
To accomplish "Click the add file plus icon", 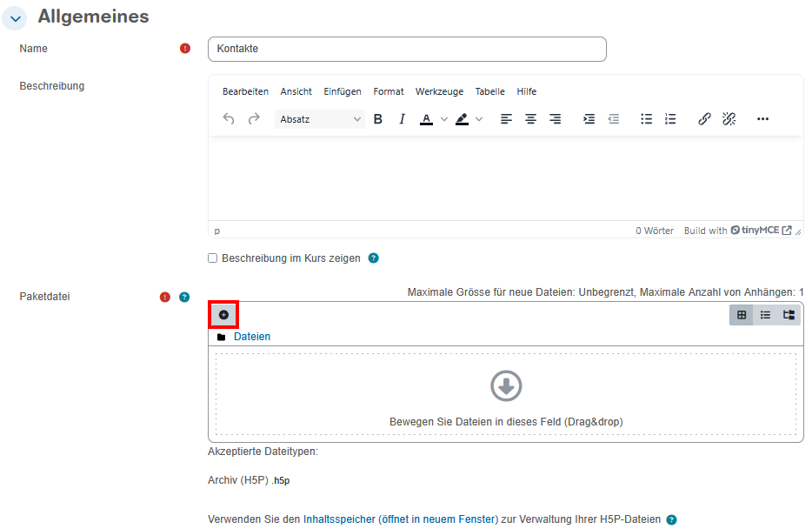I will click(223, 314).
